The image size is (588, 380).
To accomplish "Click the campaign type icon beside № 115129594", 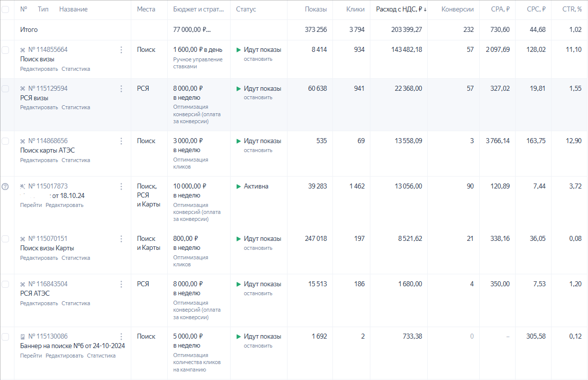I will point(23,89).
